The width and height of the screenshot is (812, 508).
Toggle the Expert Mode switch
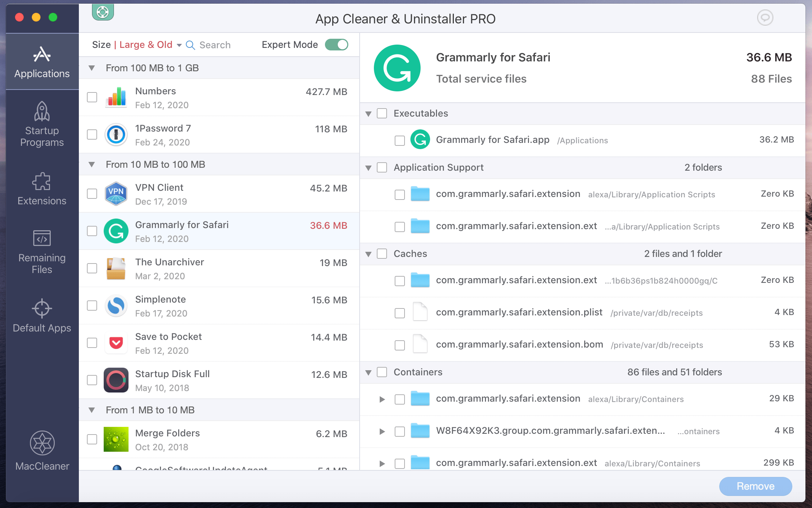[336, 45]
